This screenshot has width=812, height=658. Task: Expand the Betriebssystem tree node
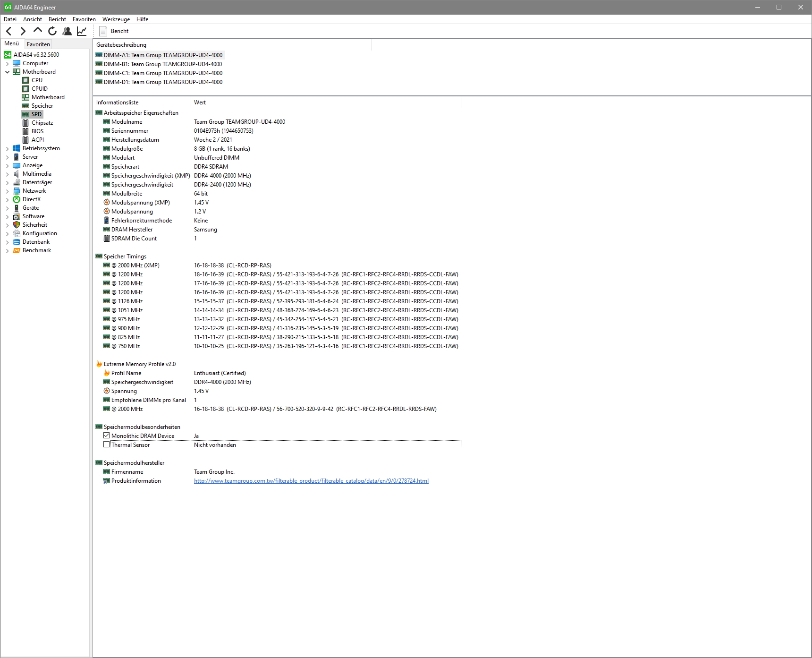pyautogui.click(x=7, y=148)
